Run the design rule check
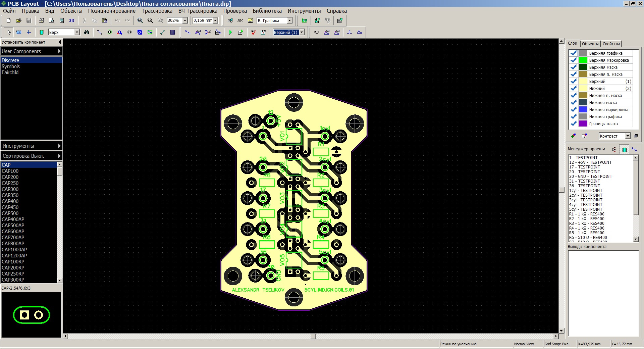 pyautogui.click(x=253, y=32)
